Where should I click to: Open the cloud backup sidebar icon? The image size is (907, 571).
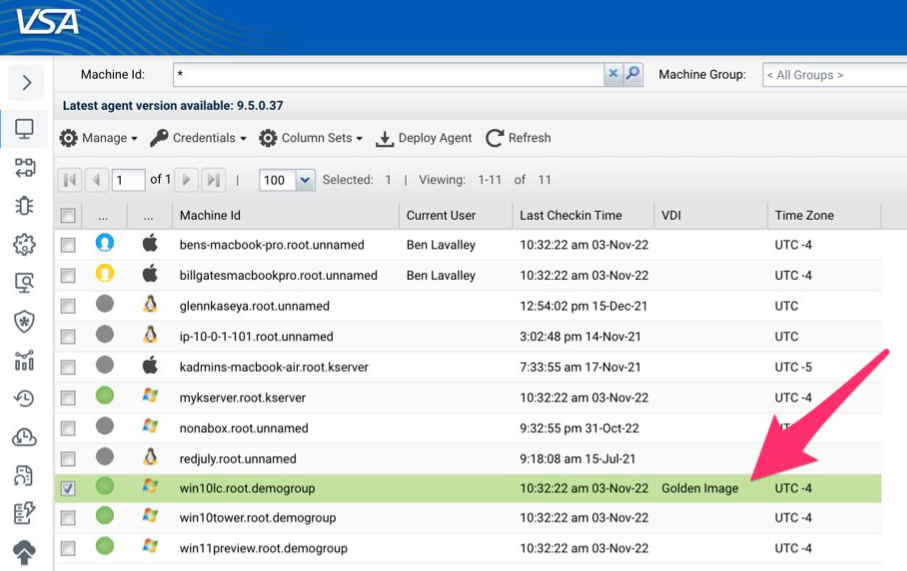click(x=24, y=437)
